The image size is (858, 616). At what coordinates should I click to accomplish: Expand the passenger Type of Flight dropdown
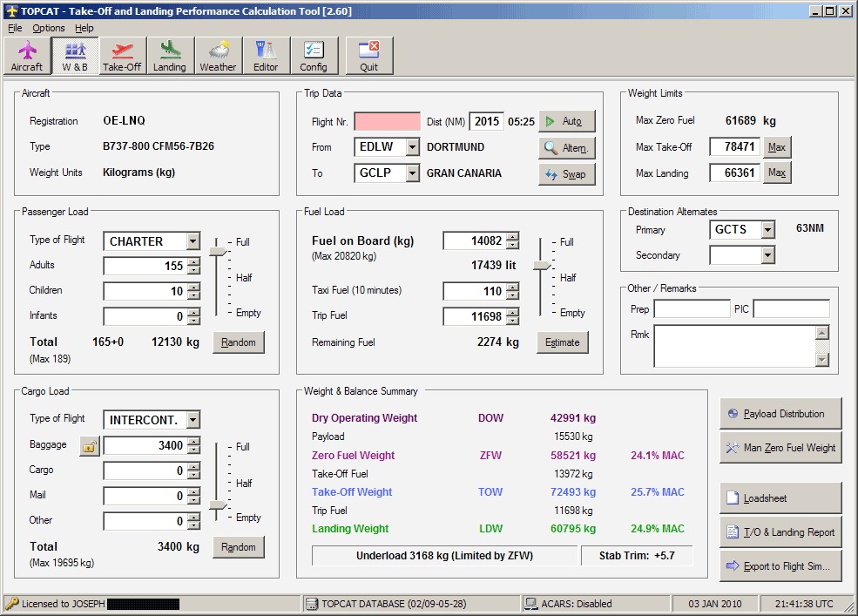(193, 241)
